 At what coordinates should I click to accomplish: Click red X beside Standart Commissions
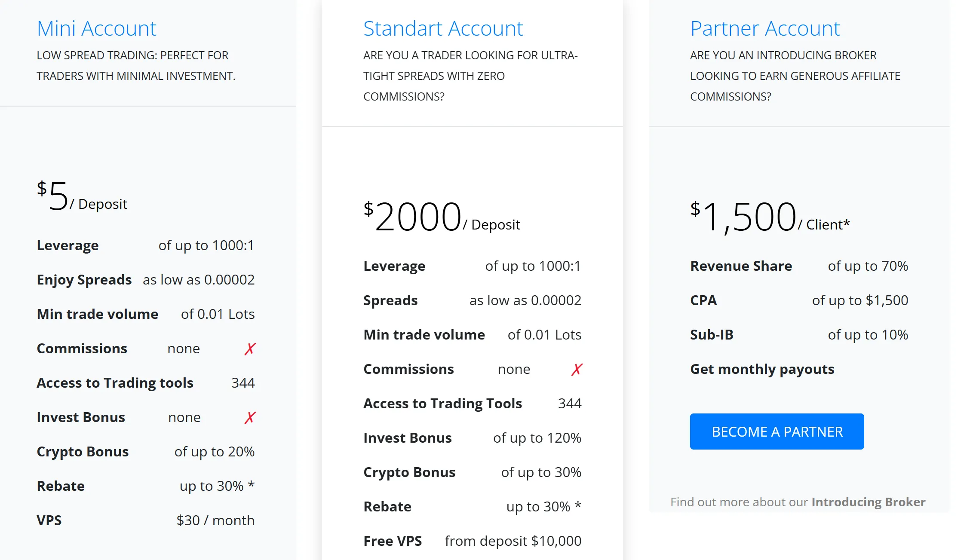577,369
